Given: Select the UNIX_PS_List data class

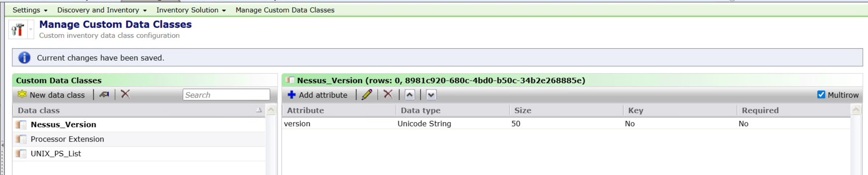Looking at the screenshot, I should tap(56, 154).
